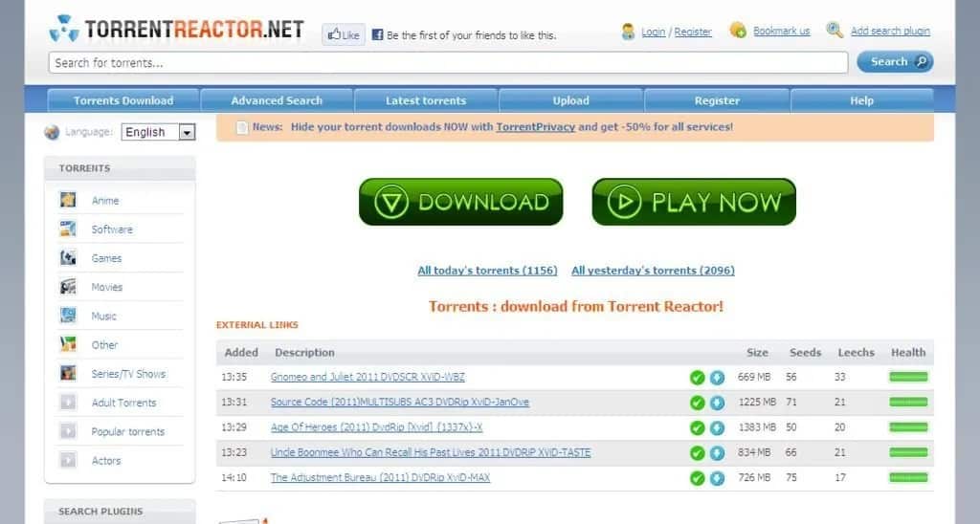Click the Adult Torrents arrow icon
The height and width of the screenshot is (524, 980).
(x=68, y=403)
